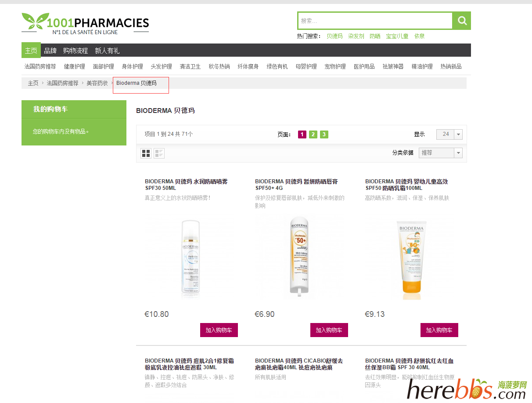Viewport: 532px width, 403px height.
Task: Select the 热销新品 category
Action: point(451,66)
